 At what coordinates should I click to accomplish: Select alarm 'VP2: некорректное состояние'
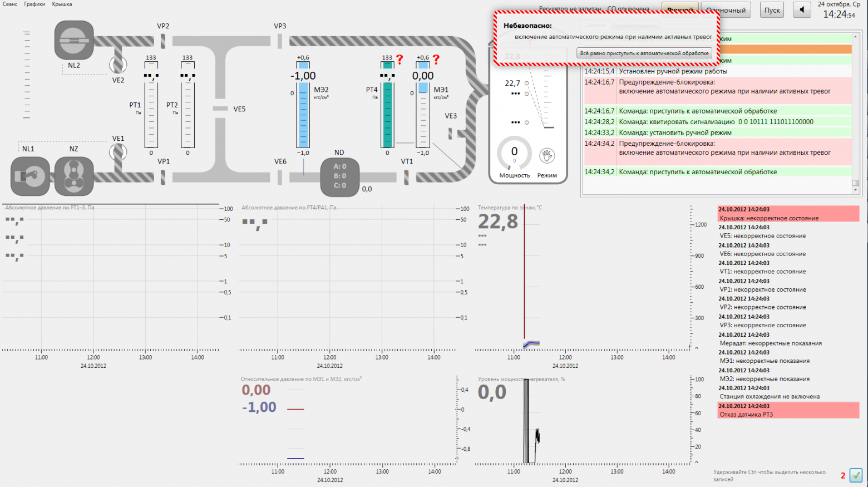(788, 303)
